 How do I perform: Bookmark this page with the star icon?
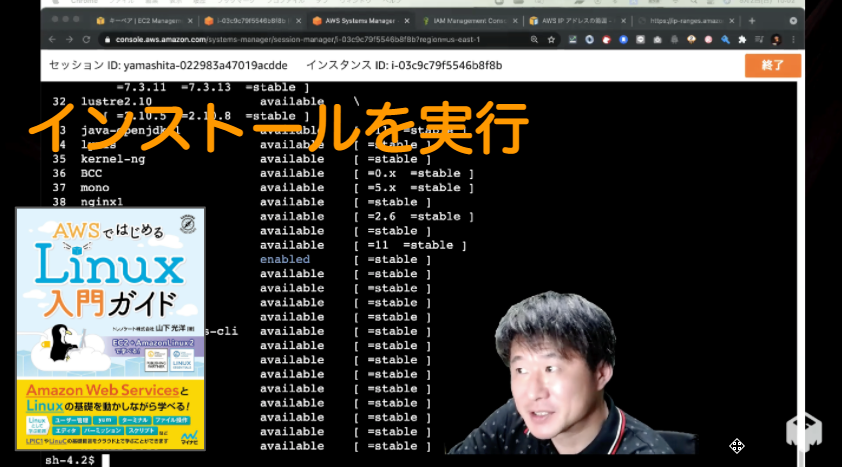(551, 39)
